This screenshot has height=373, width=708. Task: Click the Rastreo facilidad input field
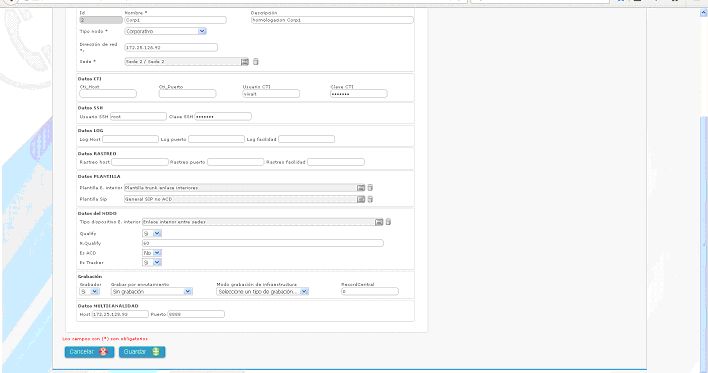point(336,162)
